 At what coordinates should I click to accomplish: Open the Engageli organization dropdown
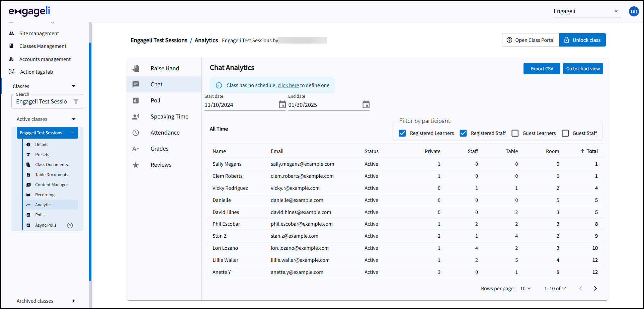coord(587,11)
